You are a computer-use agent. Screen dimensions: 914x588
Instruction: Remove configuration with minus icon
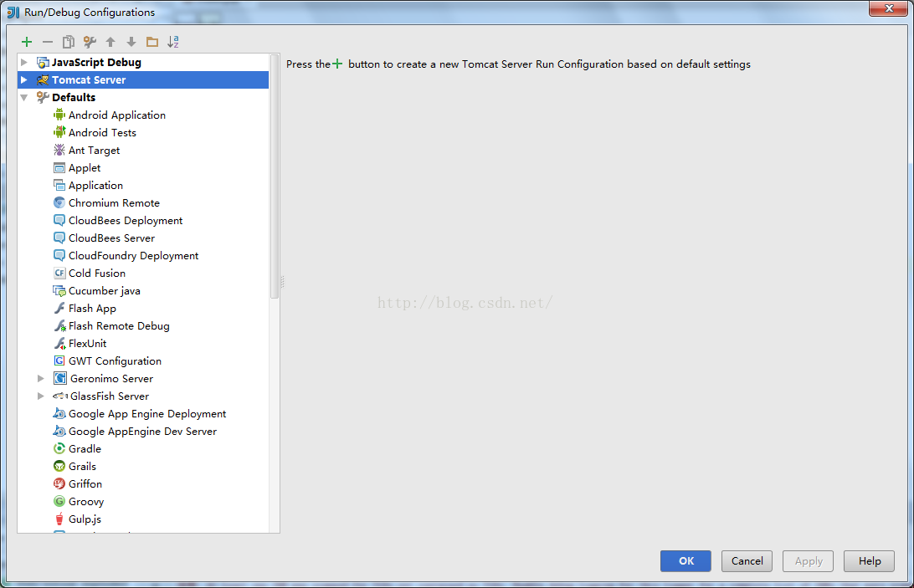pyautogui.click(x=48, y=42)
